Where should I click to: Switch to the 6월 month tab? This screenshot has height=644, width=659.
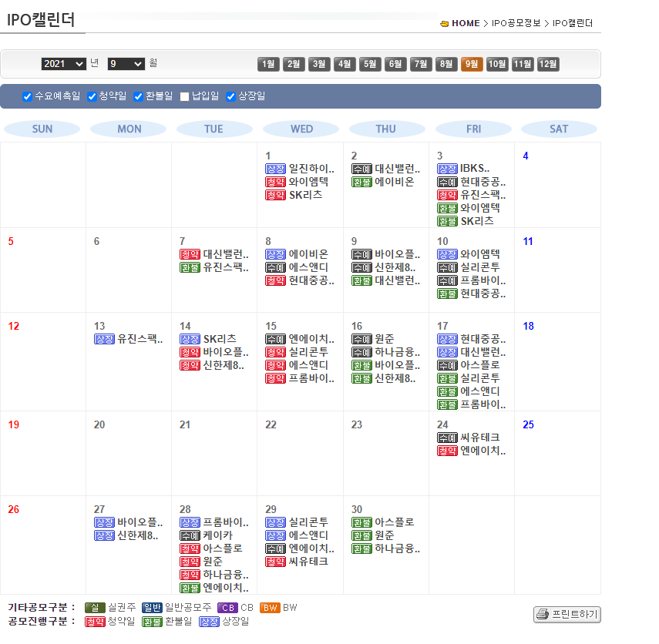point(395,64)
